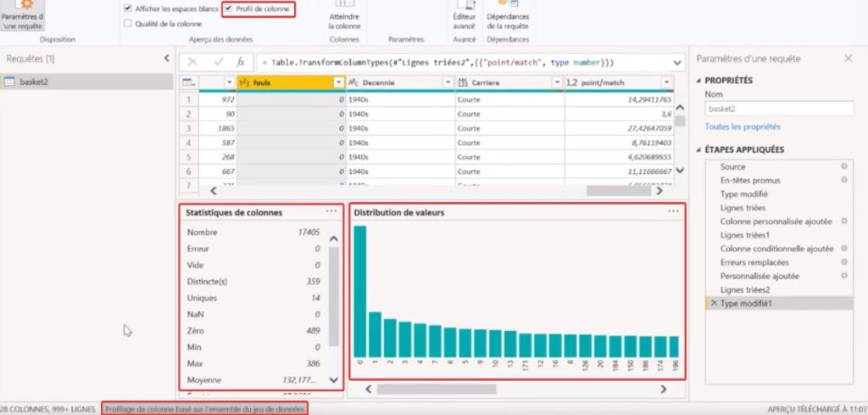The height and width of the screenshot is (415, 868).
Task: Click statistics panel scrollbar up arrow
Action: (x=333, y=239)
